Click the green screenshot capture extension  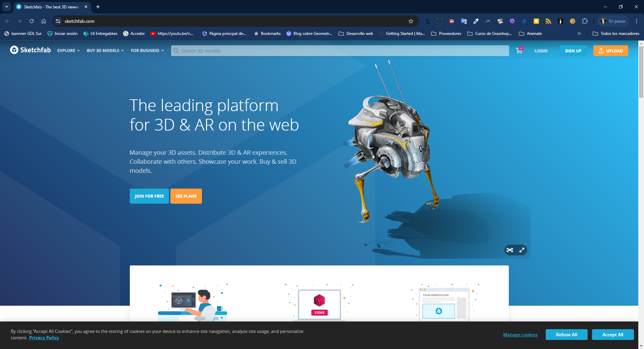tap(440, 21)
